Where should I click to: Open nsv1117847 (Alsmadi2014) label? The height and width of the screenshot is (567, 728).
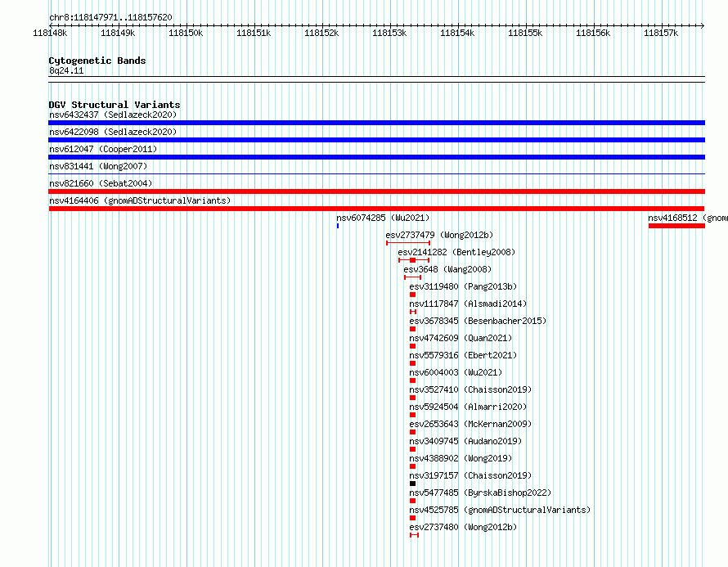468,304
